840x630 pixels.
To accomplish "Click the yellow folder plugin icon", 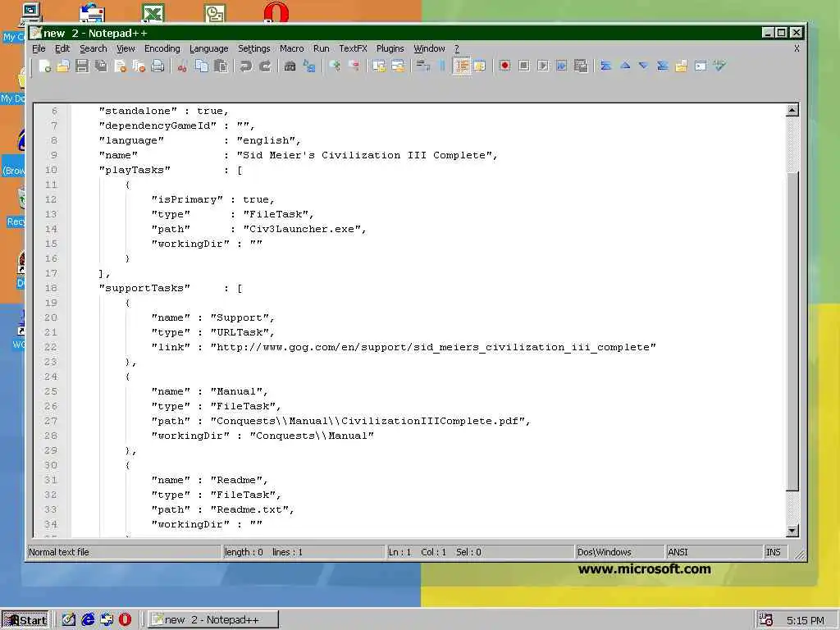I will [x=682, y=66].
